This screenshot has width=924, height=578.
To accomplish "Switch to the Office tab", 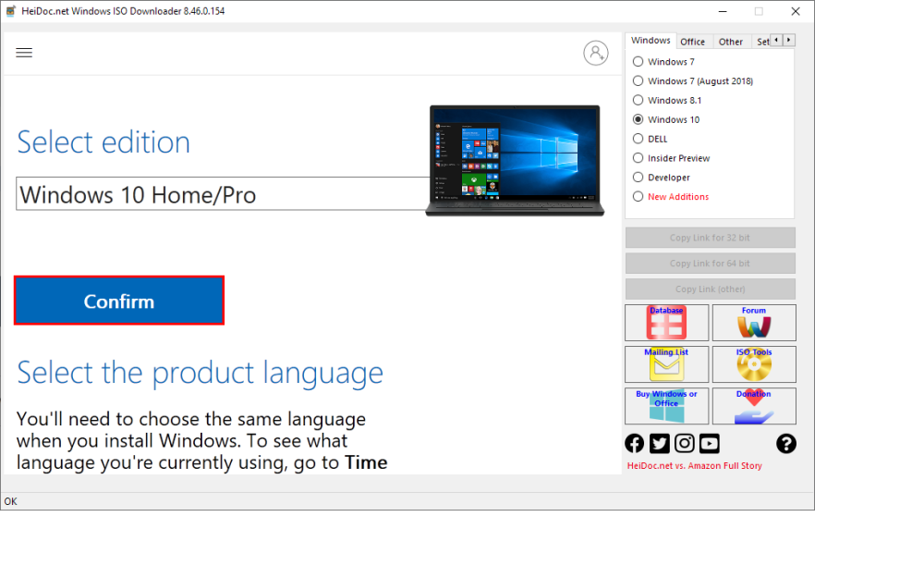I will (692, 42).
